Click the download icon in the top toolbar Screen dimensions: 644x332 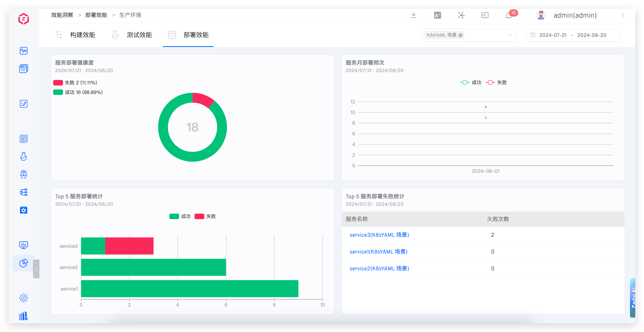click(x=413, y=15)
